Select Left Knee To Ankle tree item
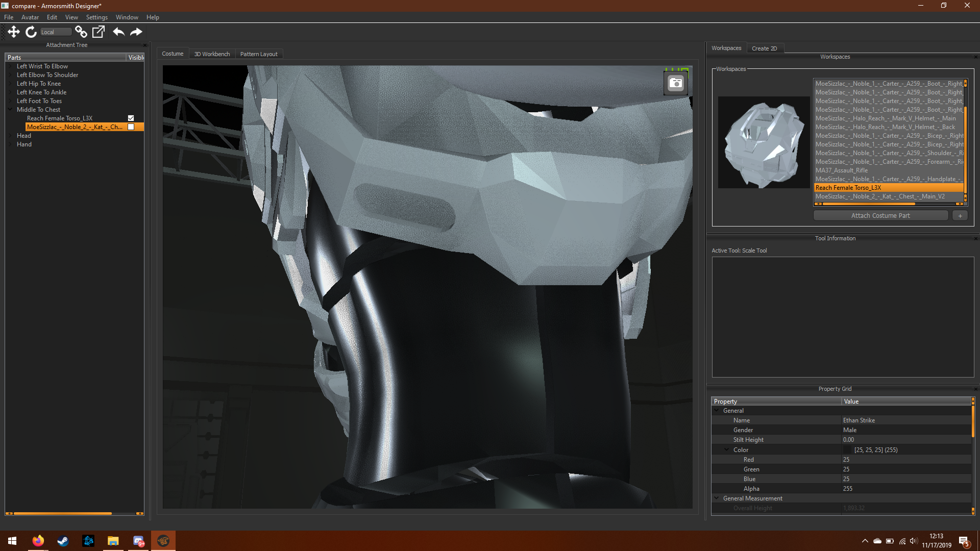This screenshot has height=551, width=980. point(41,92)
